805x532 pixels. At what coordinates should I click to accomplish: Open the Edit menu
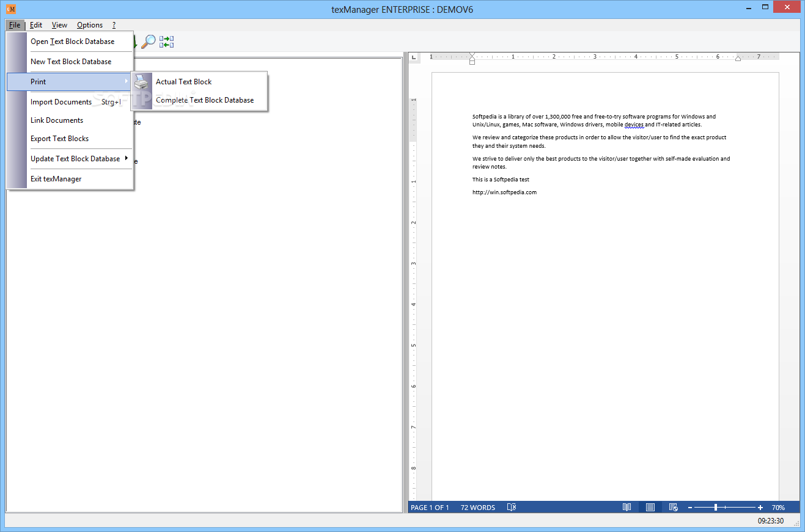point(36,25)
